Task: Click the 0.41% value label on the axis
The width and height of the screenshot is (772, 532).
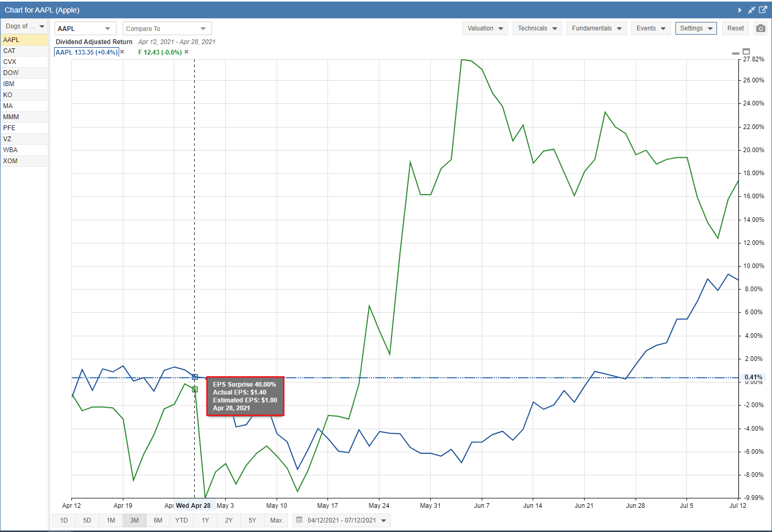Action: coord(754,377)
